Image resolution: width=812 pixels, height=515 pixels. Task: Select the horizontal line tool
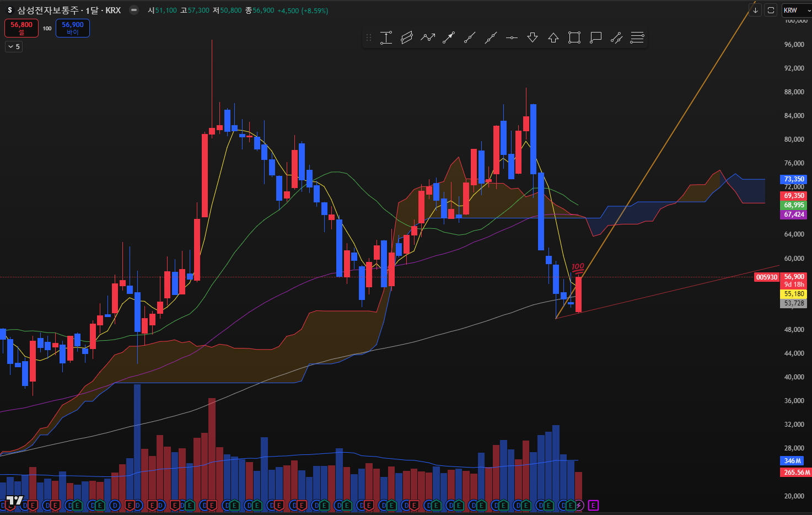[512, 37]
